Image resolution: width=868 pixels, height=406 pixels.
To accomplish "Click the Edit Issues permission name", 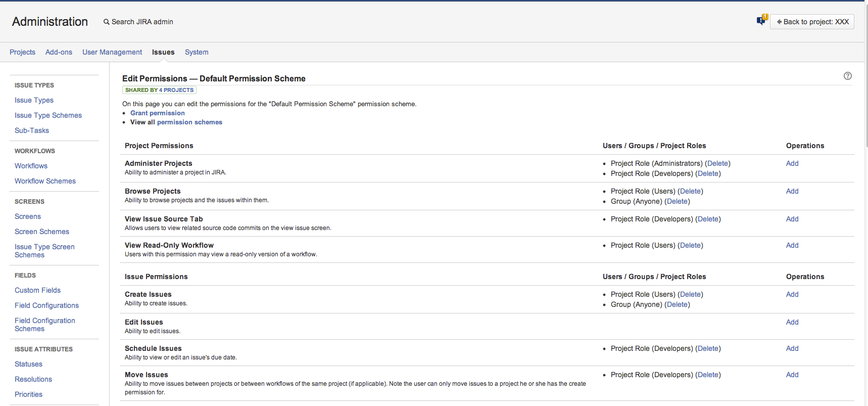I will point(144,322).
